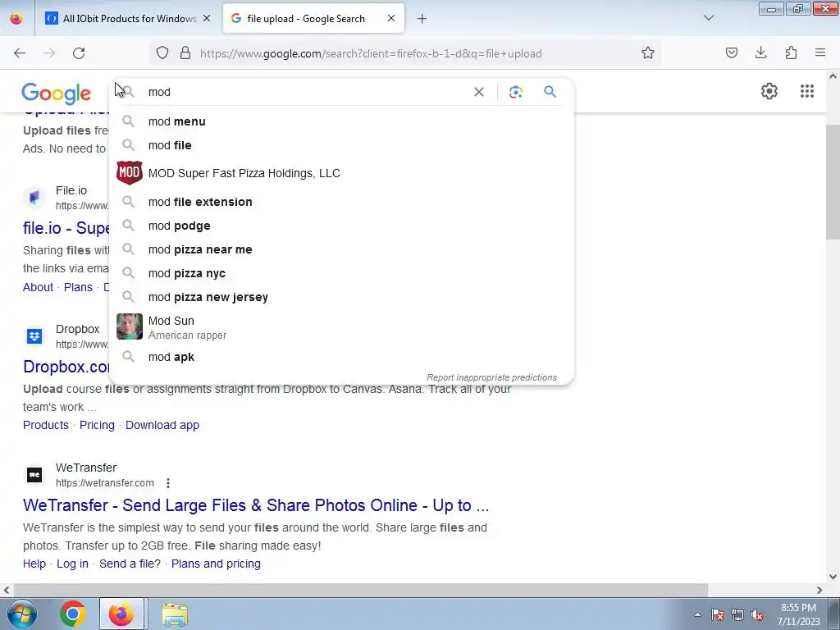Select 'mod pizza new jersey' suggestion
The height and width of the screenshot is (630, 840).
click(341, 297)
